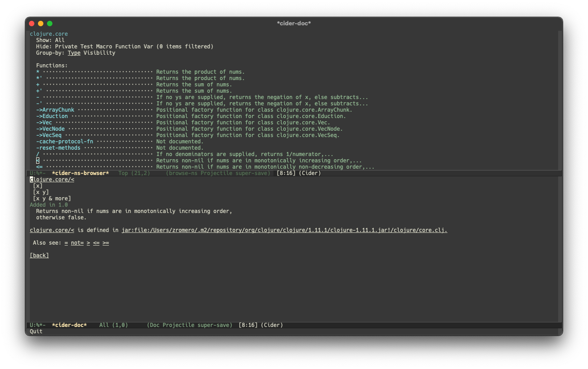Click clojure.core/< title atop doc buffer
588x369 pixels.
click(x=52, y=180)
